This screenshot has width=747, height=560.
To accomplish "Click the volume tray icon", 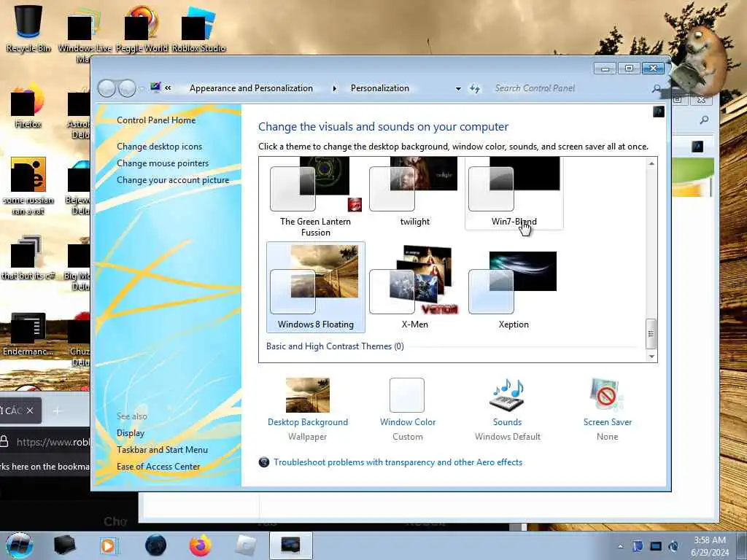I will [x=673, y=546].
